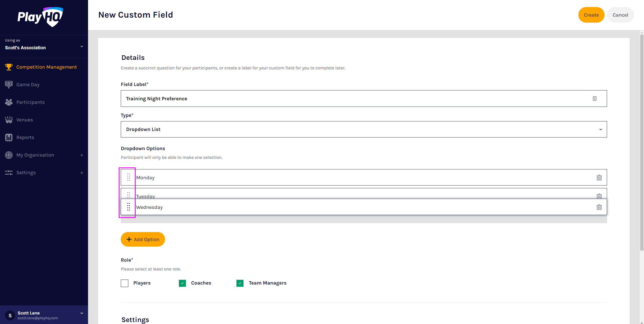This screenshot has height=324, width=644.
Task: Grab the Monday option drag handle
Action: [x=129, y=177]
